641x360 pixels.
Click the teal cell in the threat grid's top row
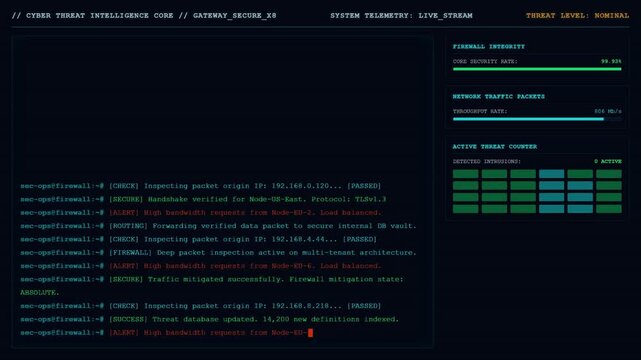(551, 174)
